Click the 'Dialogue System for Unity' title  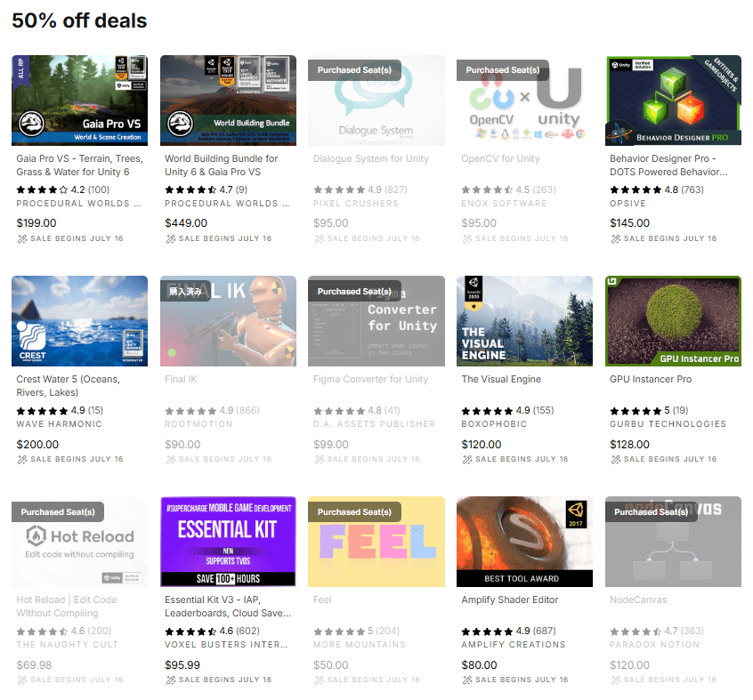point(371,159)
